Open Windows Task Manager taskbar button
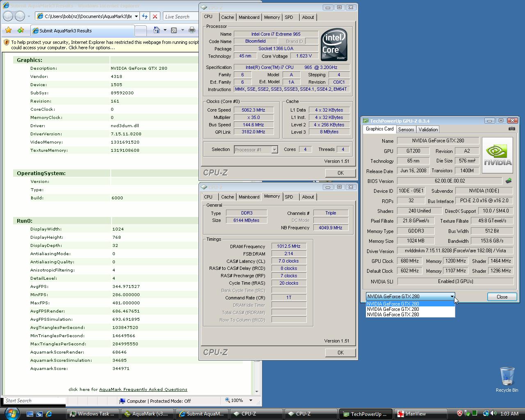Image resolution: width=525 pixels, height=420 pixels. (x=93, y=414)
